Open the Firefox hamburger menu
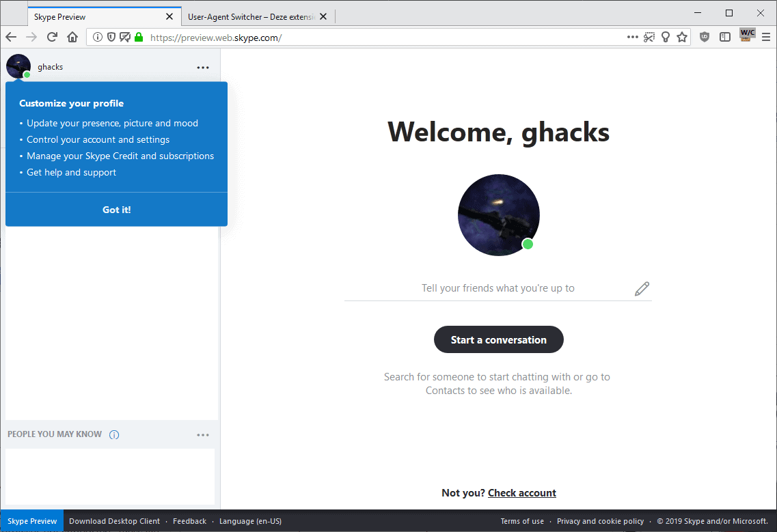The height and width of the screenshot is (532, 777). pyautogui.click(x=766, y=37)
